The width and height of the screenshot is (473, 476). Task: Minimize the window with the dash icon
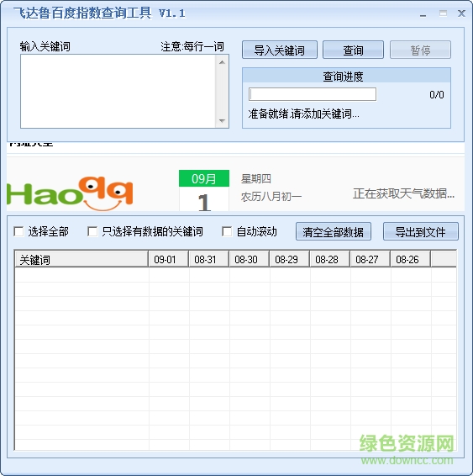423,15
